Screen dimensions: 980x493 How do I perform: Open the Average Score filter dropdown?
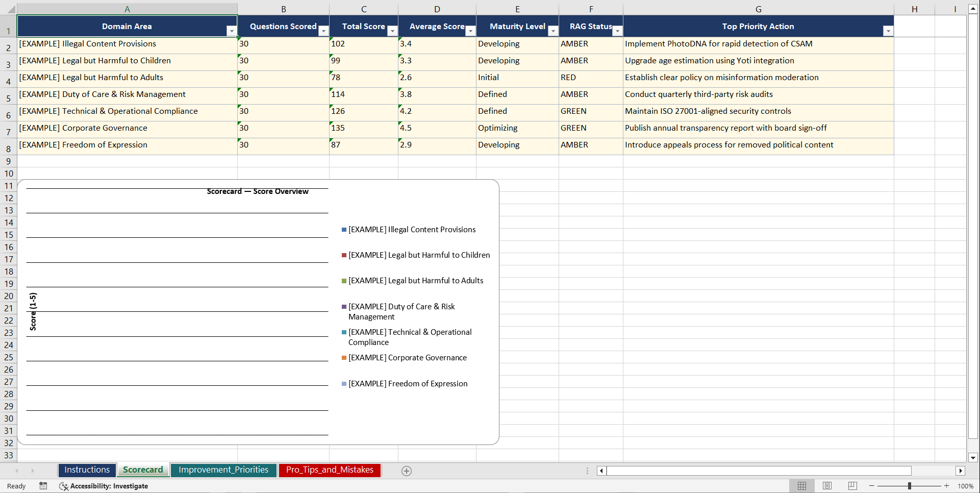[470, 31]
